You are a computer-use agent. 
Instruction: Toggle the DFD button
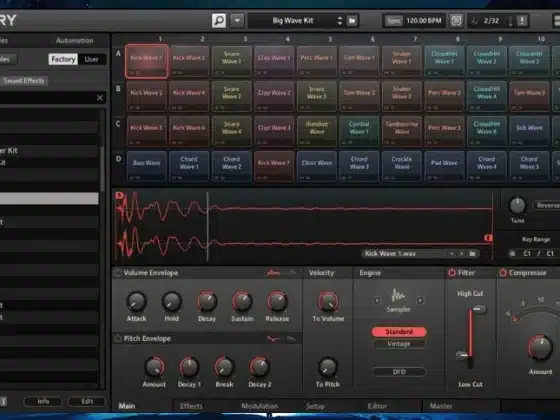399,372
